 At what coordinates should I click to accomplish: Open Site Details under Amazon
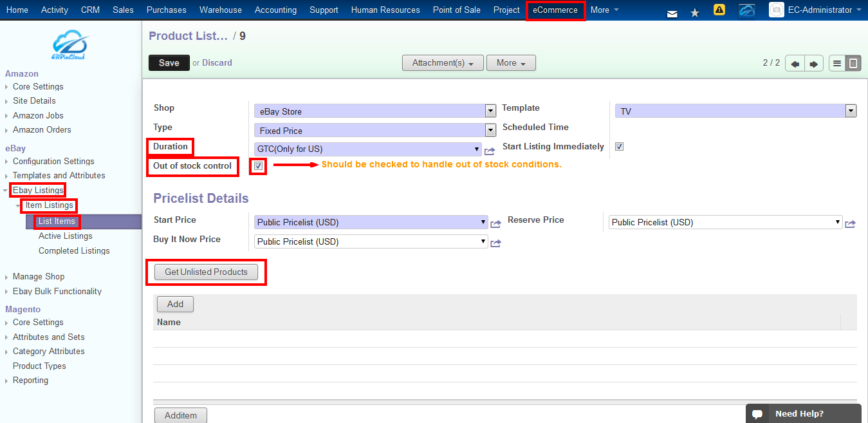(34, 100)
